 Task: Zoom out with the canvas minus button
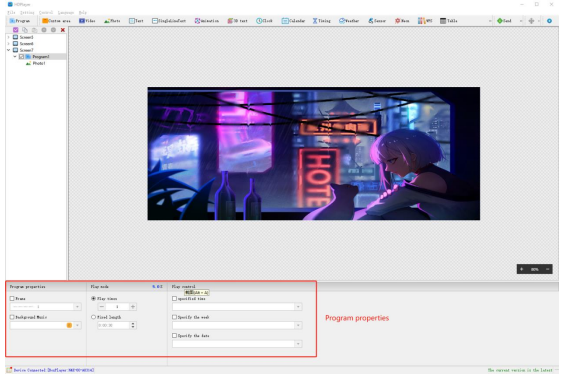pos(548,269)
